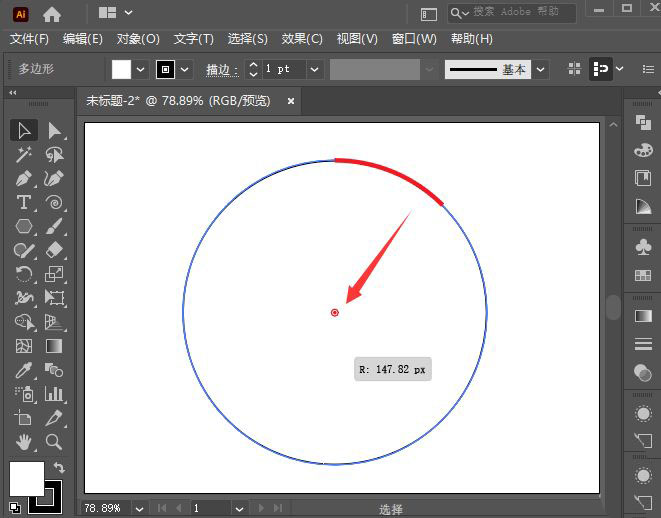This screenshot has height=518, width=661.
Task: Choose the Magic Wand tool
Action: 24,155
